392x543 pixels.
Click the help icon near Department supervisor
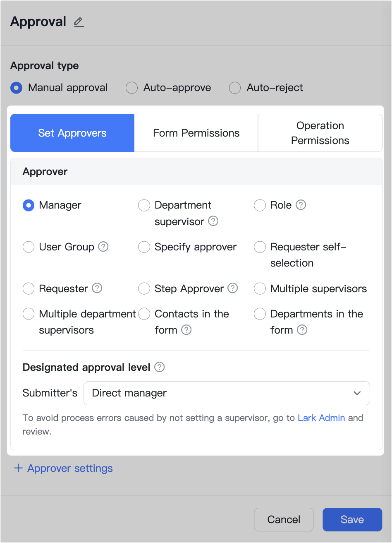click(213, 221)
